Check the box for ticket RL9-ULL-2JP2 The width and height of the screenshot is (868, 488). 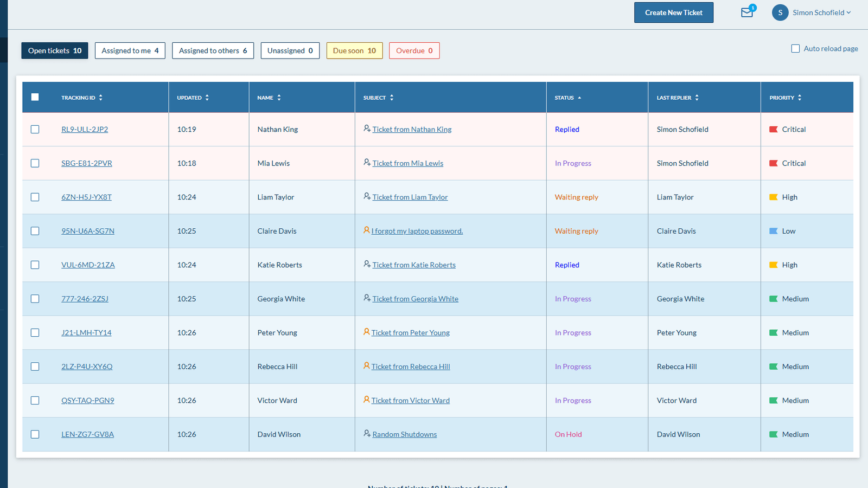pyautogui.click(x=35, y=130)
